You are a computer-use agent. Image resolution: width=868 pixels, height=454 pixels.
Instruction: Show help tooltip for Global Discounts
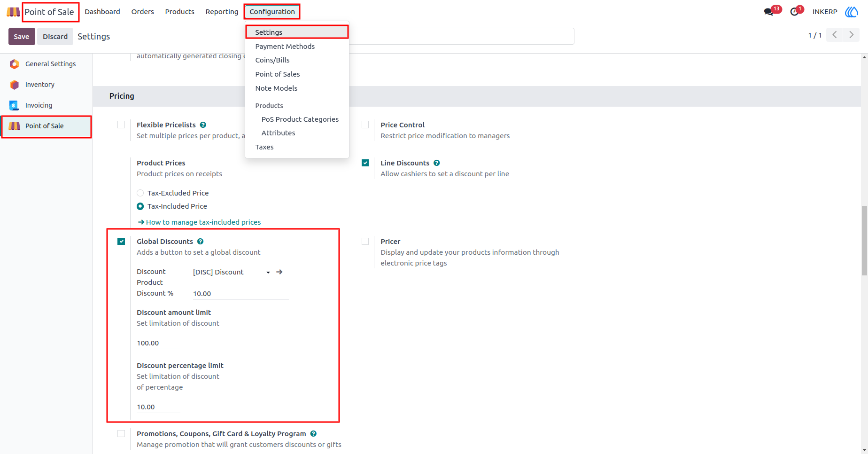pos(201,242)
